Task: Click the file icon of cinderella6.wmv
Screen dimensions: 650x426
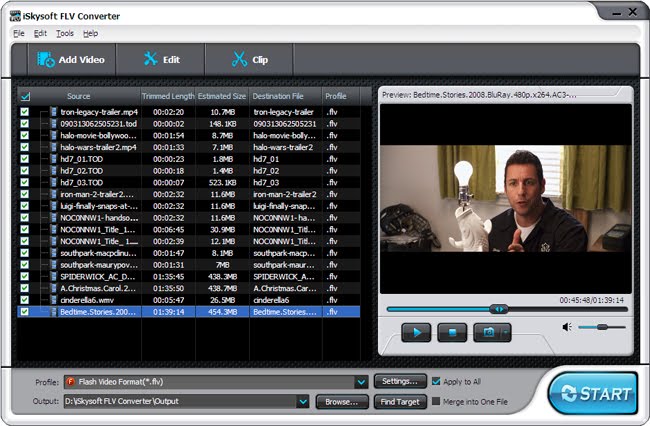Action: 53,300
